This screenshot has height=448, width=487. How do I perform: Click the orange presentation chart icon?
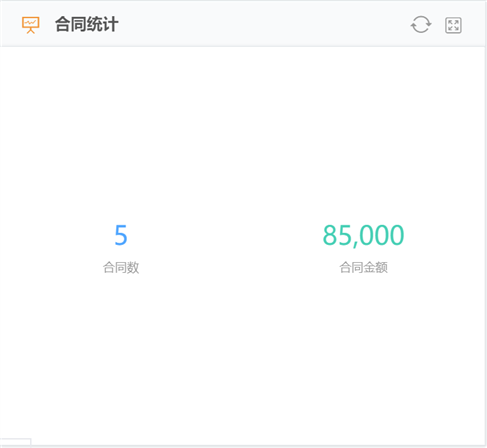pos(31,25)
